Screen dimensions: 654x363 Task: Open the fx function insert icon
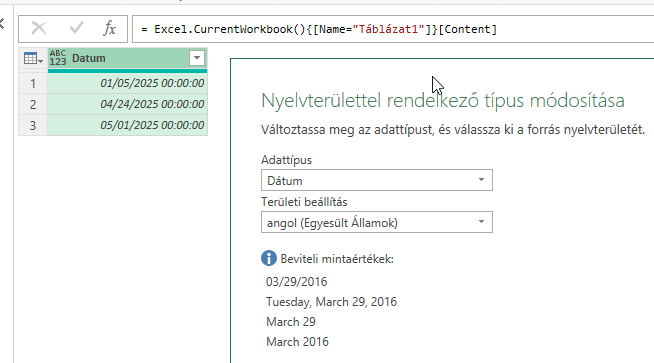pos(109,28)
